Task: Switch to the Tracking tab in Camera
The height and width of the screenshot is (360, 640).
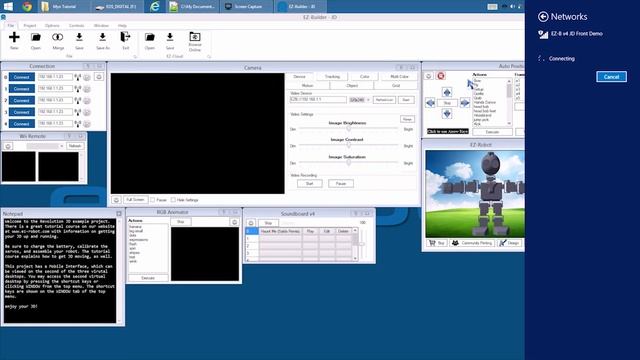Action: (332, 77)
